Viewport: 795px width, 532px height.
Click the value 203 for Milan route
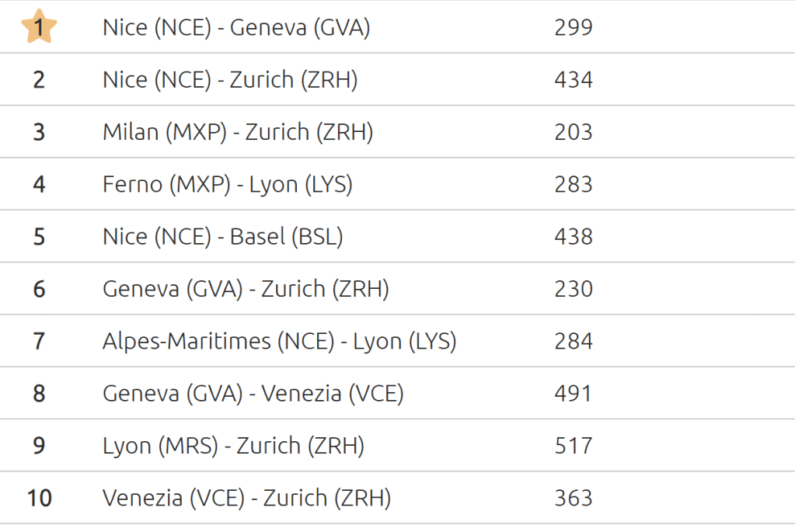pyautogui.click(x=574, y=132)
